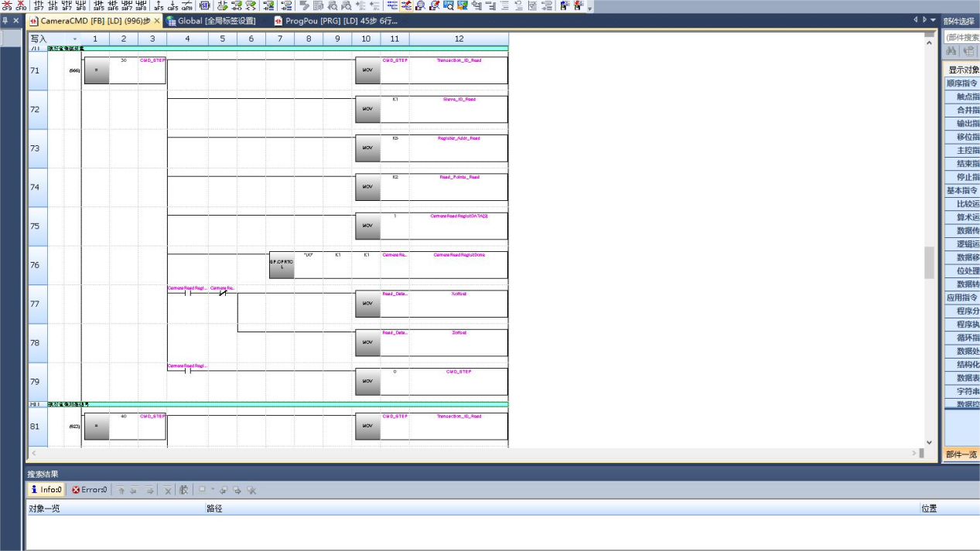Toggle the Info:0 filter in search results
980x551 pixels.
(x=47, y=490)
